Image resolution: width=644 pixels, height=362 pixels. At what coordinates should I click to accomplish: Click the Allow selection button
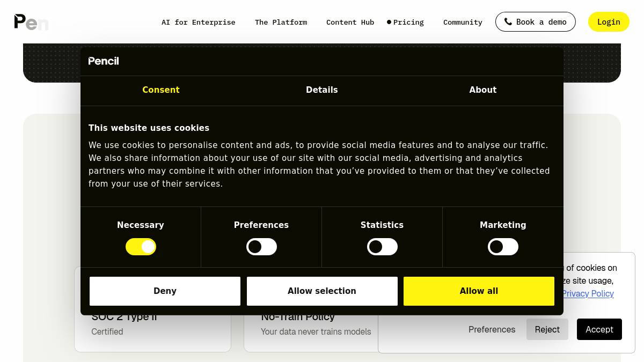pyautogui.click(x=322, y=291)
